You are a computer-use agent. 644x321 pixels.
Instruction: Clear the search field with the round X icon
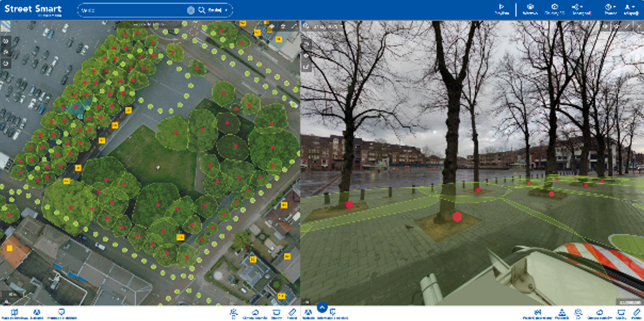(191, 10)
